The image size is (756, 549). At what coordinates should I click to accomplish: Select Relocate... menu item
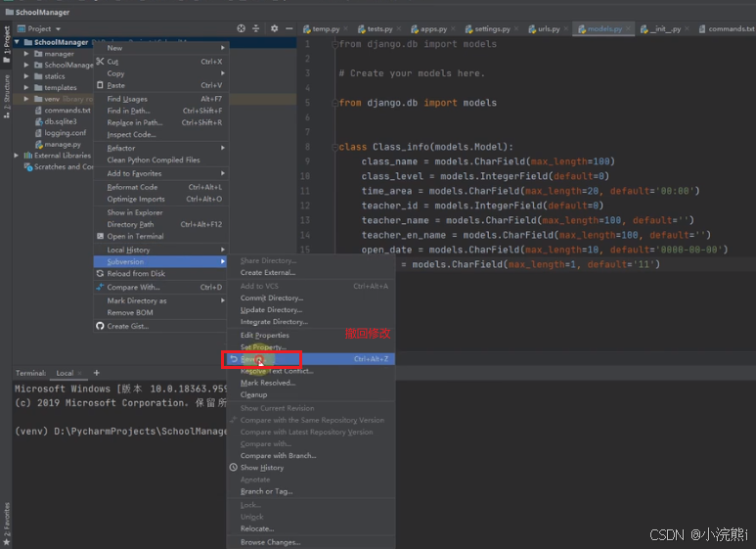coord(311,528)
